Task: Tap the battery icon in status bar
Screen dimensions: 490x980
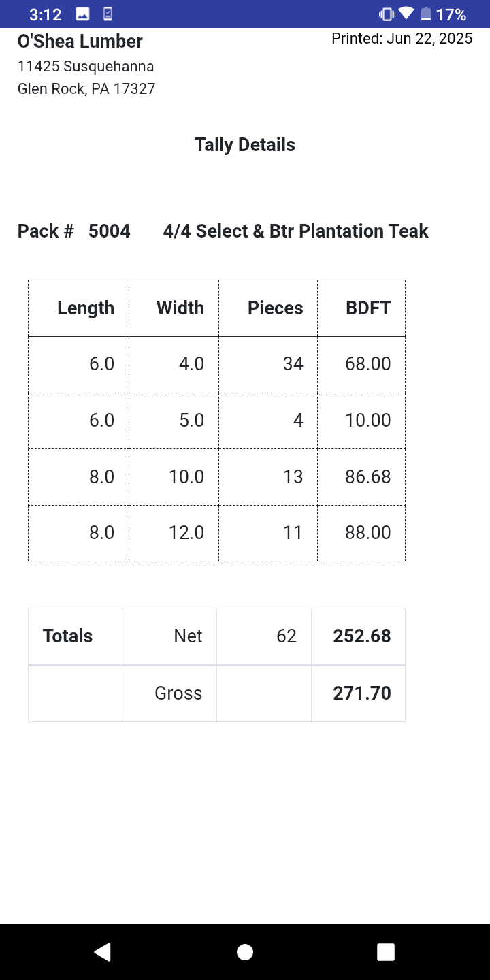Action: (x=426, y=14)
